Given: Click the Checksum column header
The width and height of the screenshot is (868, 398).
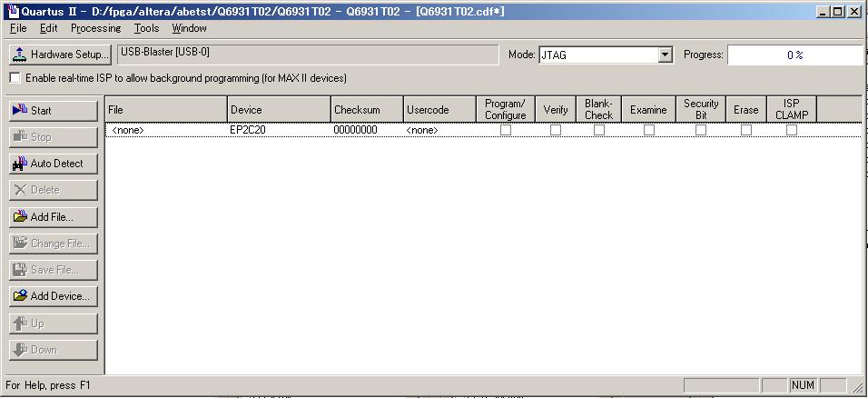Looking at the screenshot, I should coord(367,109).
